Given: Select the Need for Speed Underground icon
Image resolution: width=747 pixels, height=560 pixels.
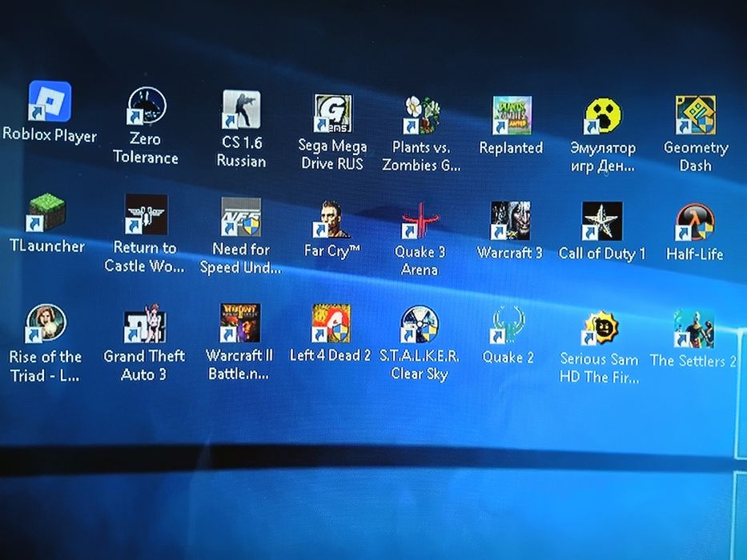Looking at the screenshot, I should [x=240, y=218].
